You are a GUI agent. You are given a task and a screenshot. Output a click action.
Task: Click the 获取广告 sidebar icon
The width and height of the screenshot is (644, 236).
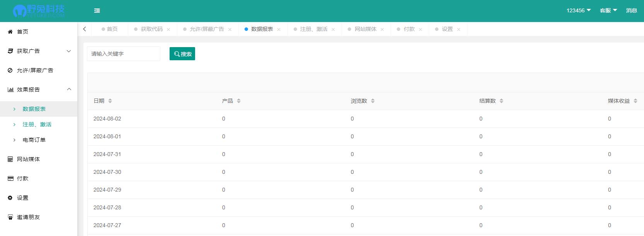click(10, 51)
